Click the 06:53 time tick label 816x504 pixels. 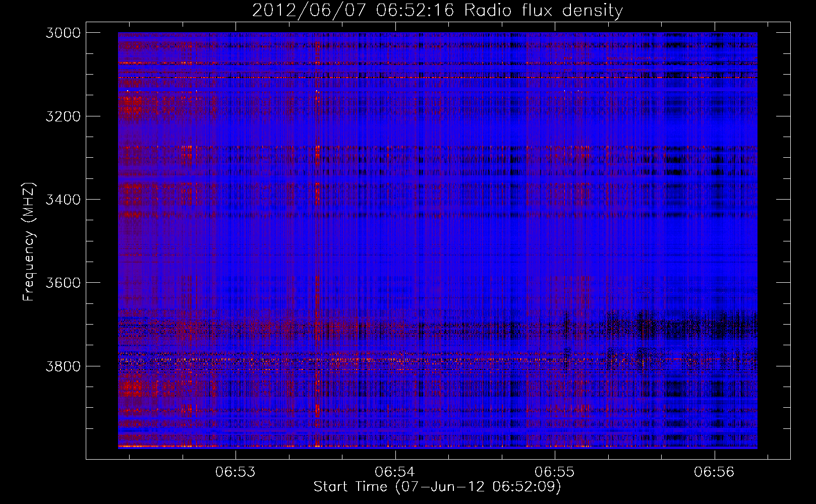pos(236,472)
